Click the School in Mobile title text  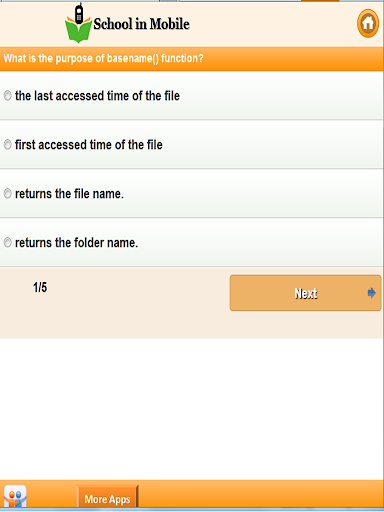coord(141,24)
